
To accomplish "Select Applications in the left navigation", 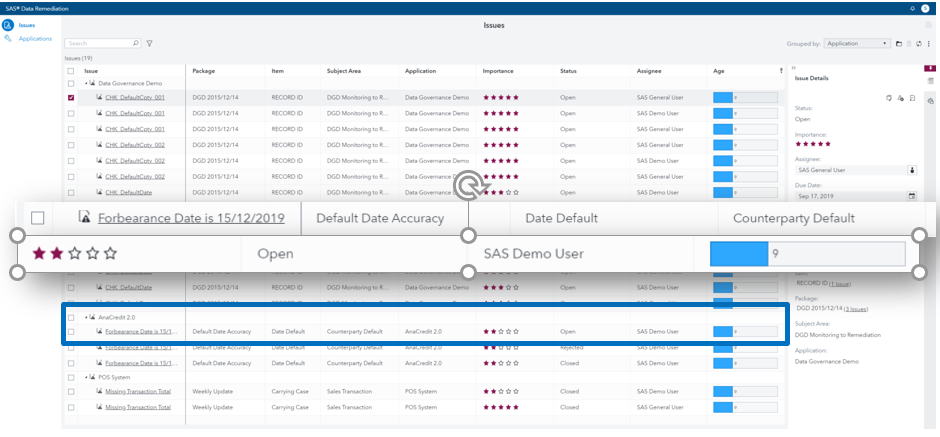I will point(35,38).
